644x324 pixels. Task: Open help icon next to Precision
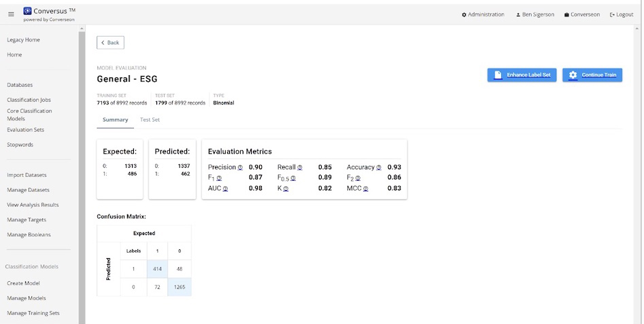pyautogui.click(x=240, y=167)
